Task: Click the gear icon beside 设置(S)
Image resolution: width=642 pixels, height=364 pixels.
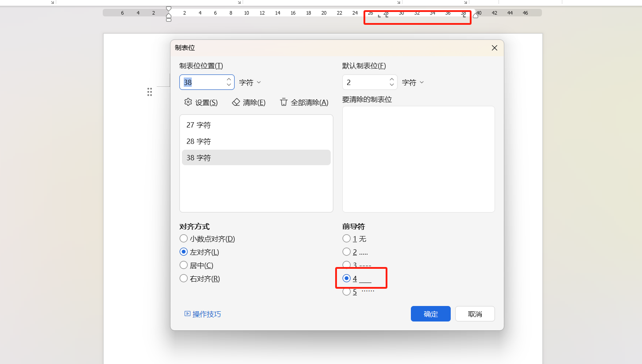Action: [x=188, y=102]
